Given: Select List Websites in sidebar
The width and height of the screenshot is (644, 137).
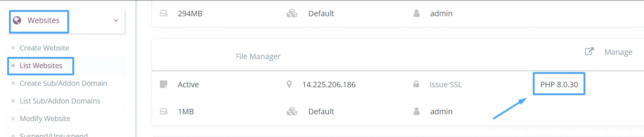Looking at the screenshot, I should click(41, 66).
